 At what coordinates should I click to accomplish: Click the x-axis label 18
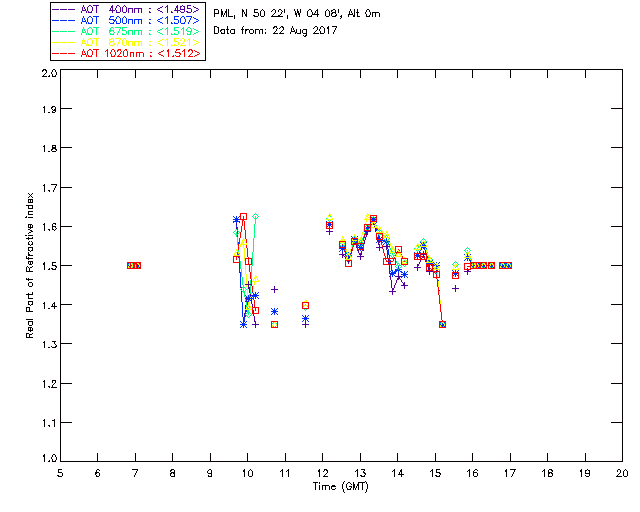coord(548,473)
